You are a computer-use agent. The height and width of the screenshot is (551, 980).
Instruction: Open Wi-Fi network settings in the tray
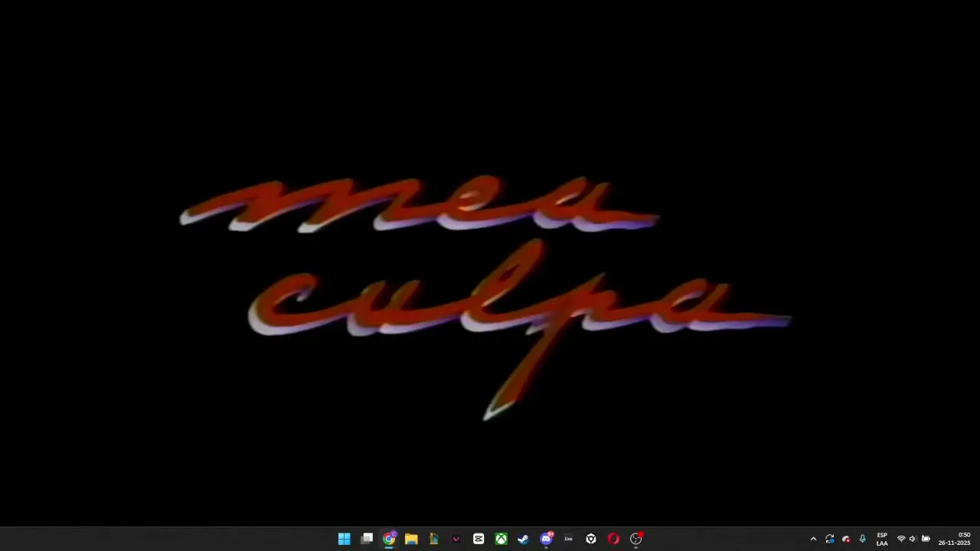(x=901, y=539)
